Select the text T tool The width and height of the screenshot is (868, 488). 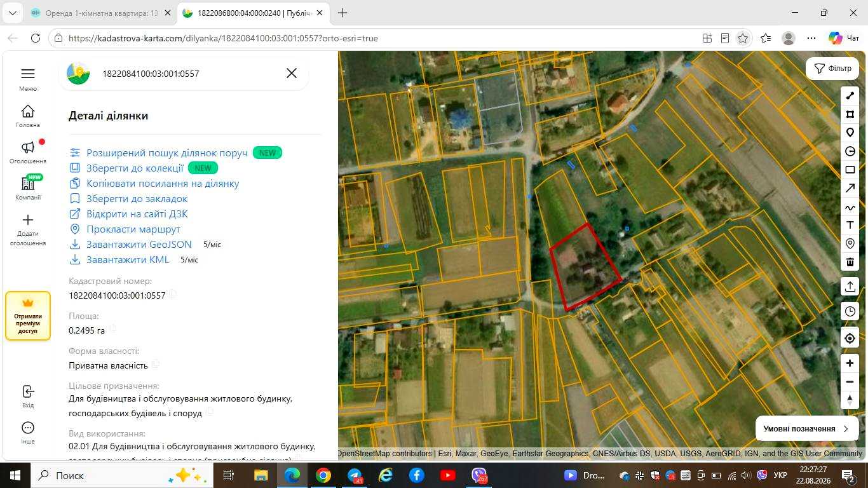(x=850, y=225)
